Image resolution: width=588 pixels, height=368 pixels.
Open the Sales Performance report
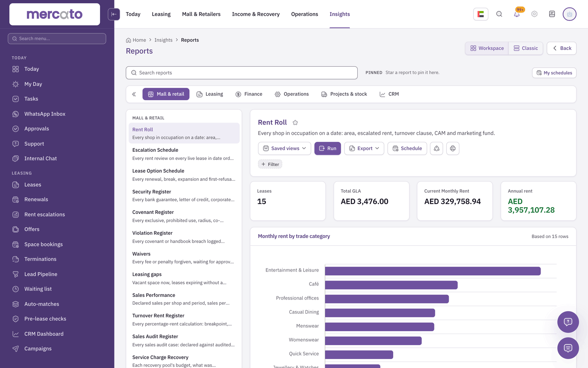click(184, 299)
